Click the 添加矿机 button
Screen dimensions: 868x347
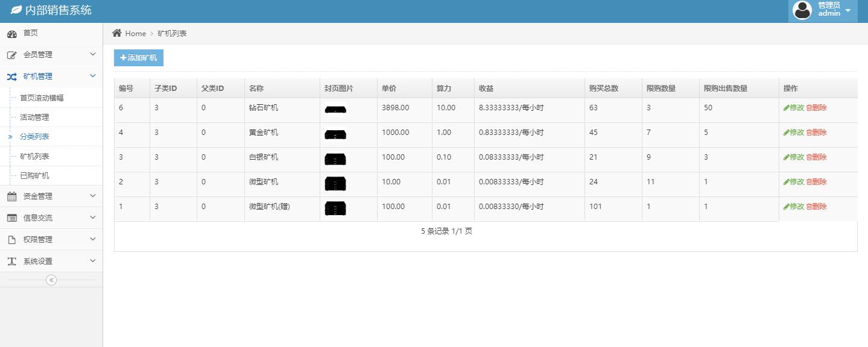point(138,58)
